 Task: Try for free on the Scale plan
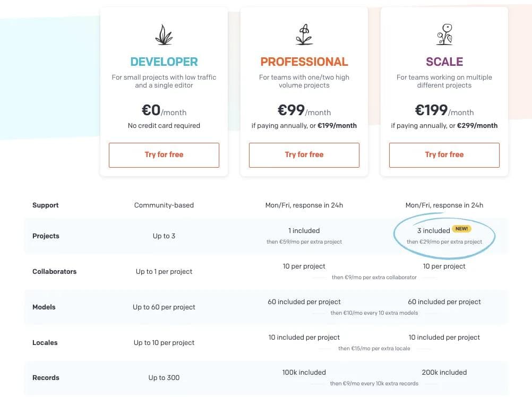(444, 154)
